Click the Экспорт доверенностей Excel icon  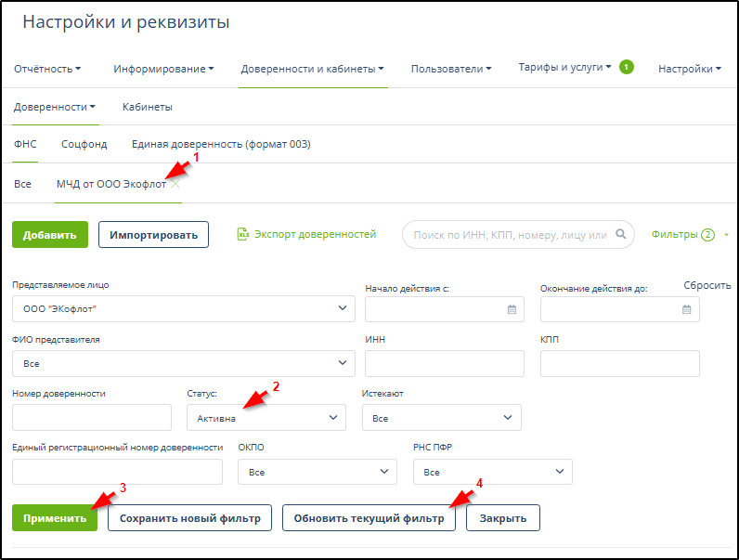(244, 235)
